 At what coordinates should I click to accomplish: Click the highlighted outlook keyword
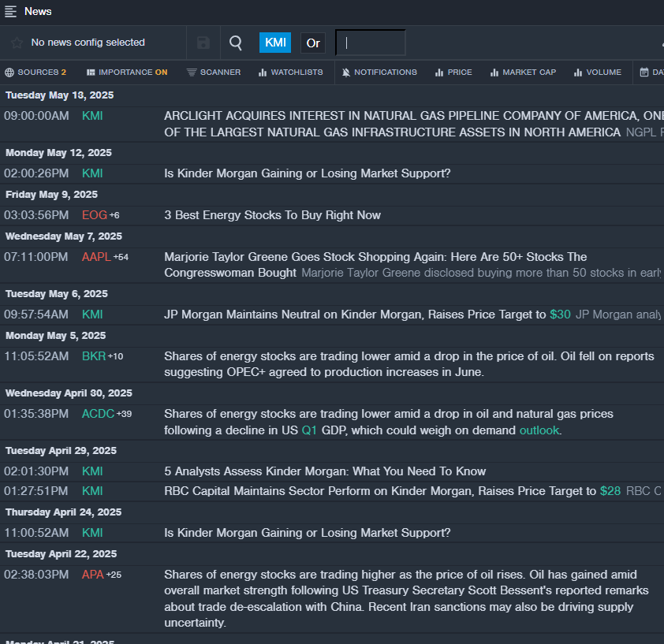pyautogui.click(x=539, y=430)
